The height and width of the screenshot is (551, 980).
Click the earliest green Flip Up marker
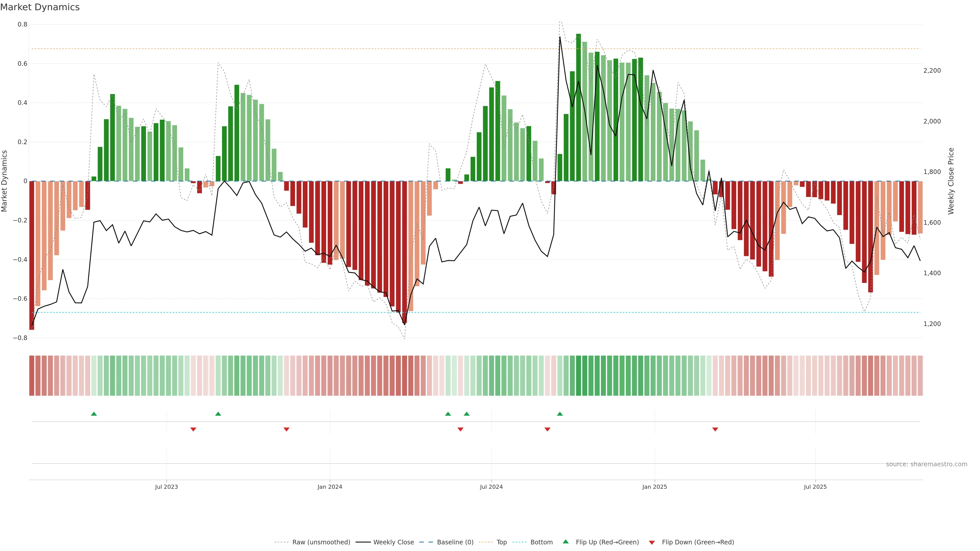click(x=94, y=414)
